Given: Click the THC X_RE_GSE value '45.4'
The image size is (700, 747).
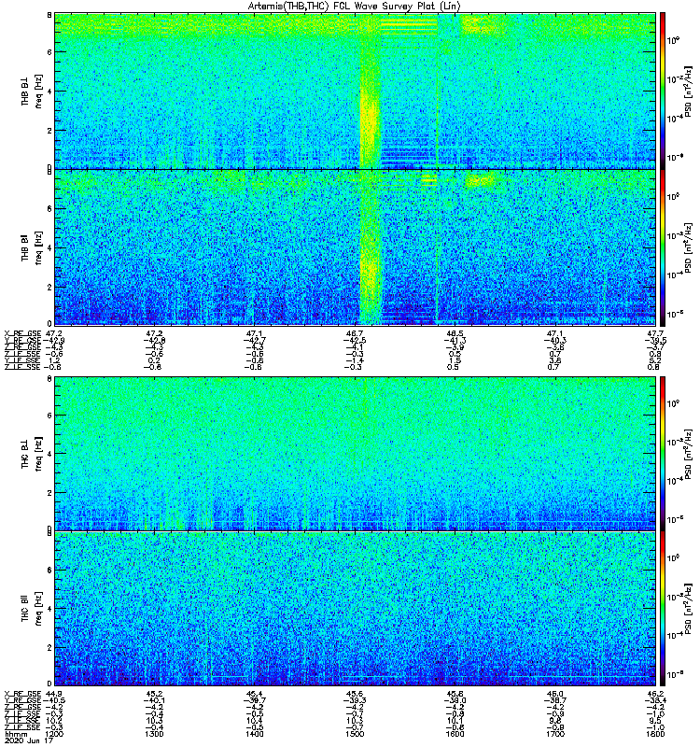Looking at the screenshot, I should coord(254,694).
